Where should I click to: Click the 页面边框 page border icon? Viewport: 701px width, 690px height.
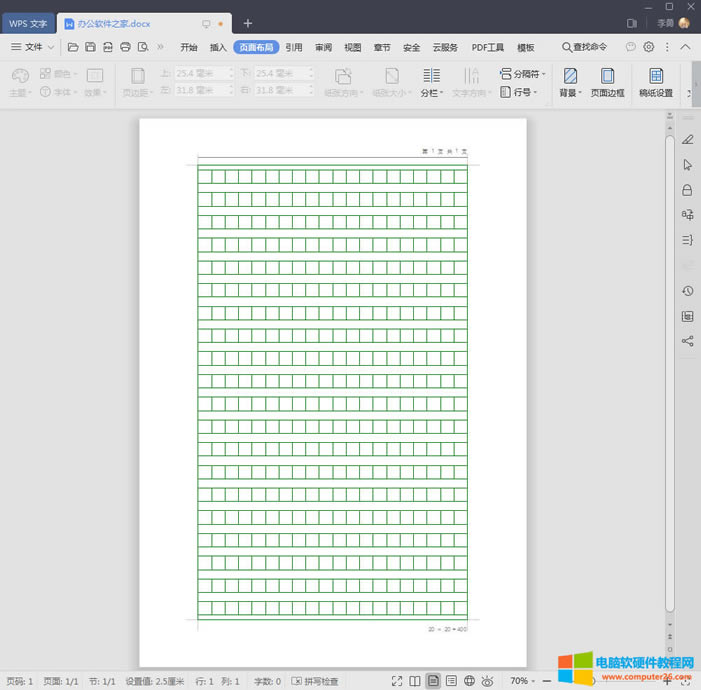pos(607,81)
